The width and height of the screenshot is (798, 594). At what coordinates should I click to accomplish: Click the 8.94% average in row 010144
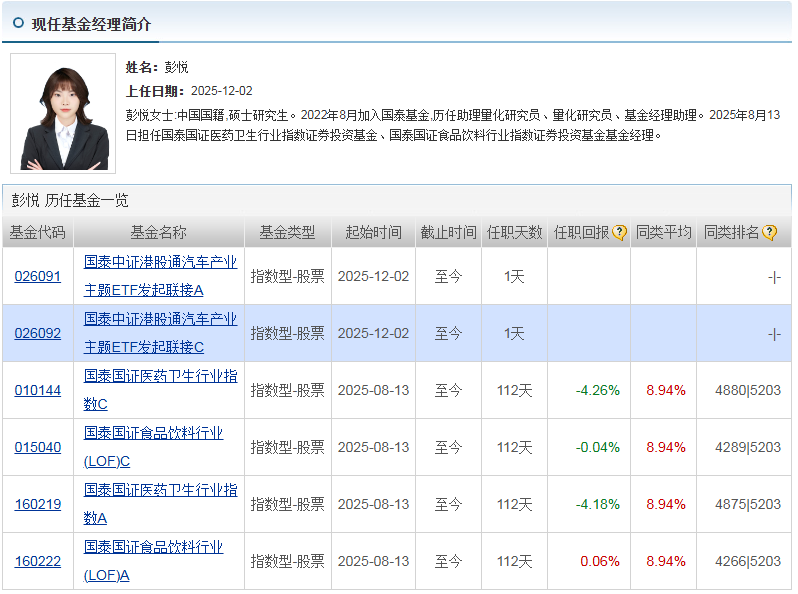click(666, 390)
